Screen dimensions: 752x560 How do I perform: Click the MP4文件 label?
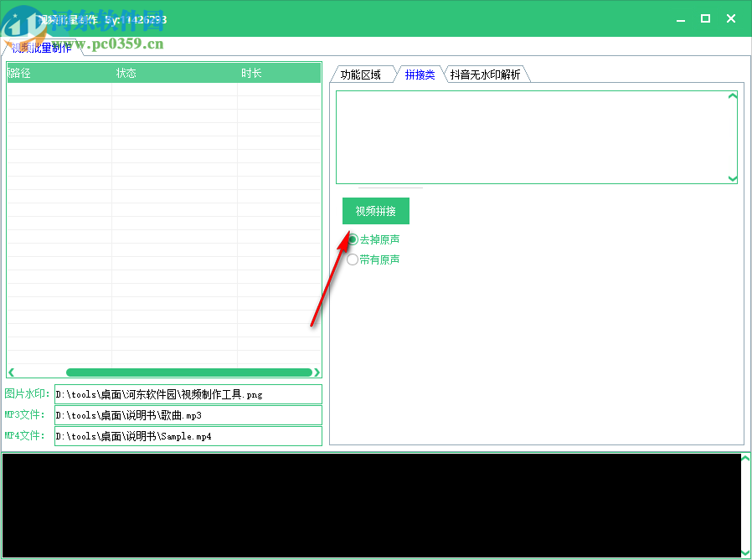pyautogui.click(x=24, y=435)
